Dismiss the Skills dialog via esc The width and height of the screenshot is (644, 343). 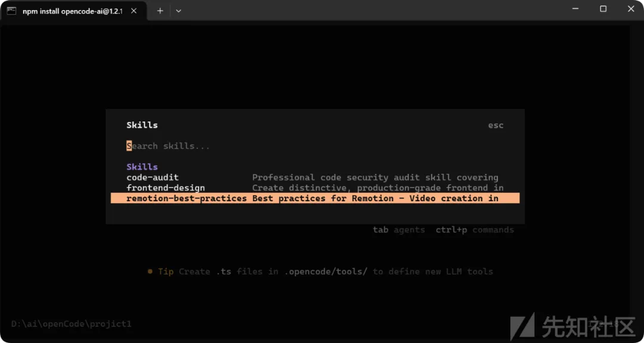point(496,125)
